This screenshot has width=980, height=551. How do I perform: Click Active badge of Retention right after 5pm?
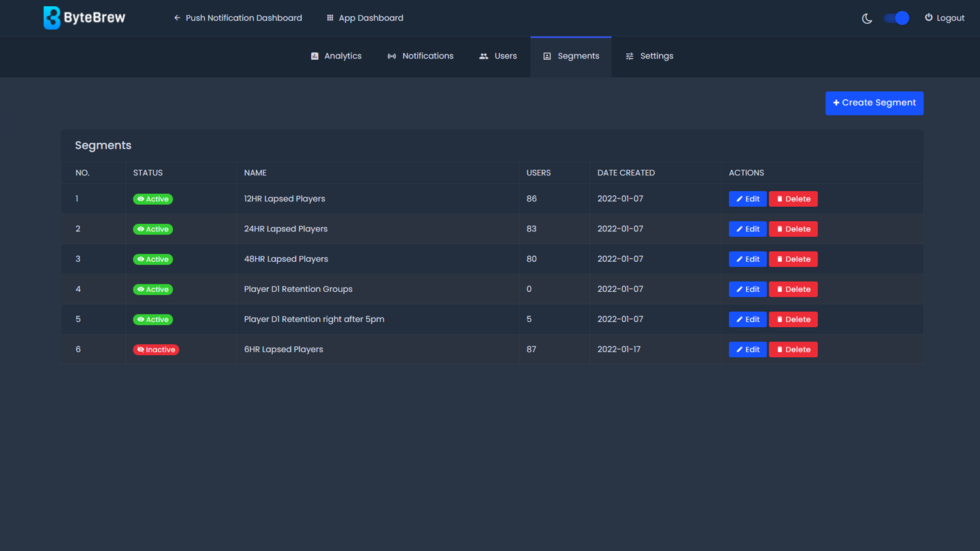153,320
